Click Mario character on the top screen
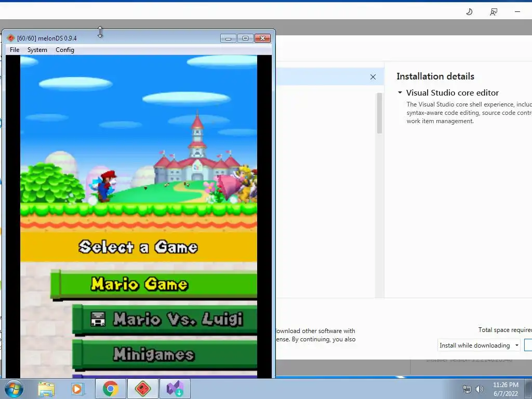The width and height of the screenshot is (532, 399). (106, 187)
